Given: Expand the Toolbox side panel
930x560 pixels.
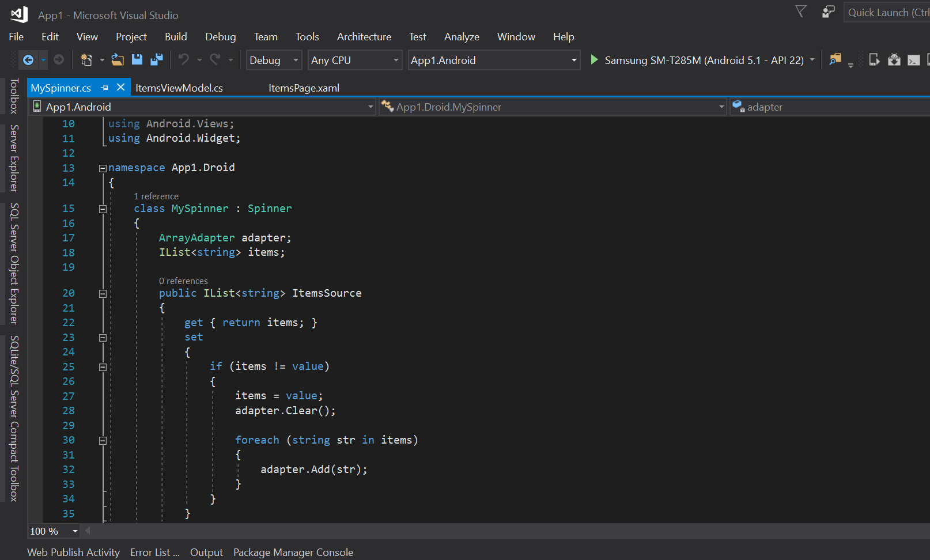Looking at the screenshot, I should point(14,96).
